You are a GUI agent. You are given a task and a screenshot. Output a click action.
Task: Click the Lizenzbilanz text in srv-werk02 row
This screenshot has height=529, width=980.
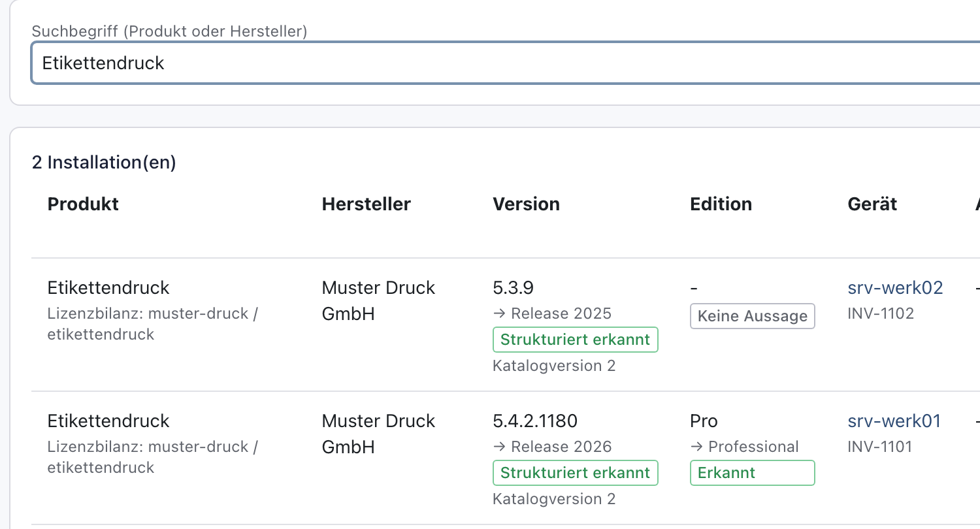point(153,324)
